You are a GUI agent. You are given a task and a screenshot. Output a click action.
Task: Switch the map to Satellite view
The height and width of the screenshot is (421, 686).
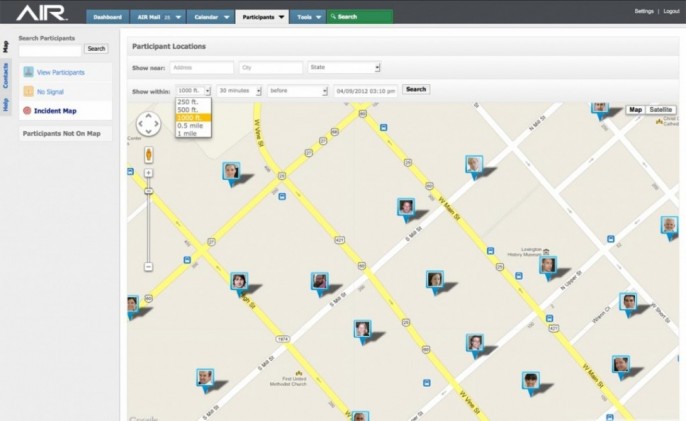(x=660, y=109)
